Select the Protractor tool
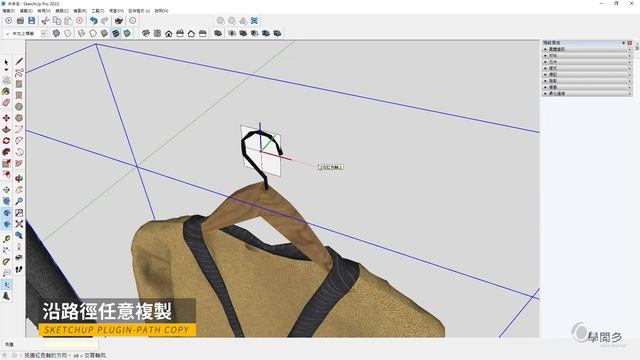Viewport: 640px width, 360px height. pyautogui.click(x=6, y=262)
